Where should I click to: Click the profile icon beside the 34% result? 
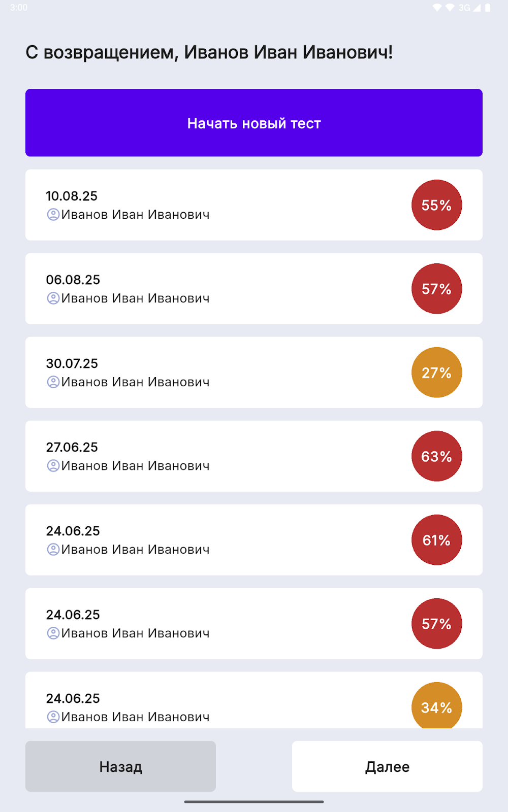click(53, 717)
